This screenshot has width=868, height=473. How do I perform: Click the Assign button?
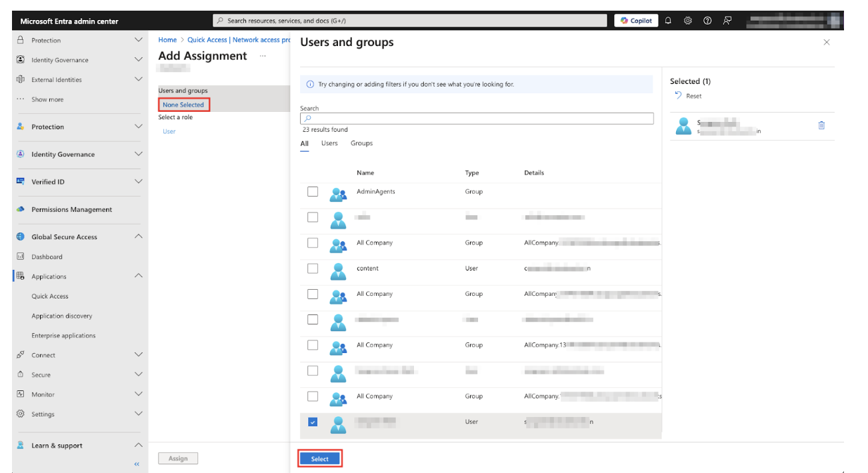[178, 458]
